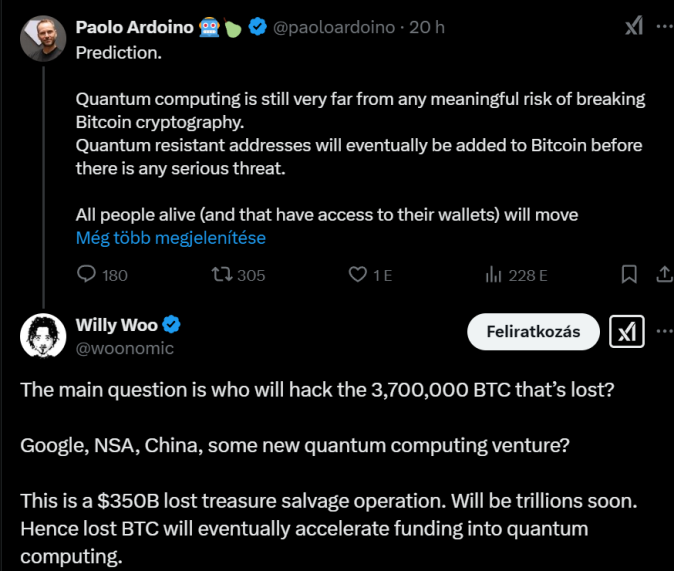674x571 pixels.
Task: Open Willy Woo's profile name link
Action: (x=117, y=324)
